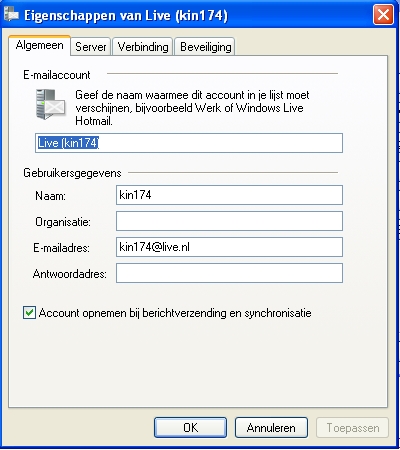The width and height of the screenshot is (400, 450).
Task: Click the server envelope icon beside the description
Action: pyautogui.click(x=50, y=105)
